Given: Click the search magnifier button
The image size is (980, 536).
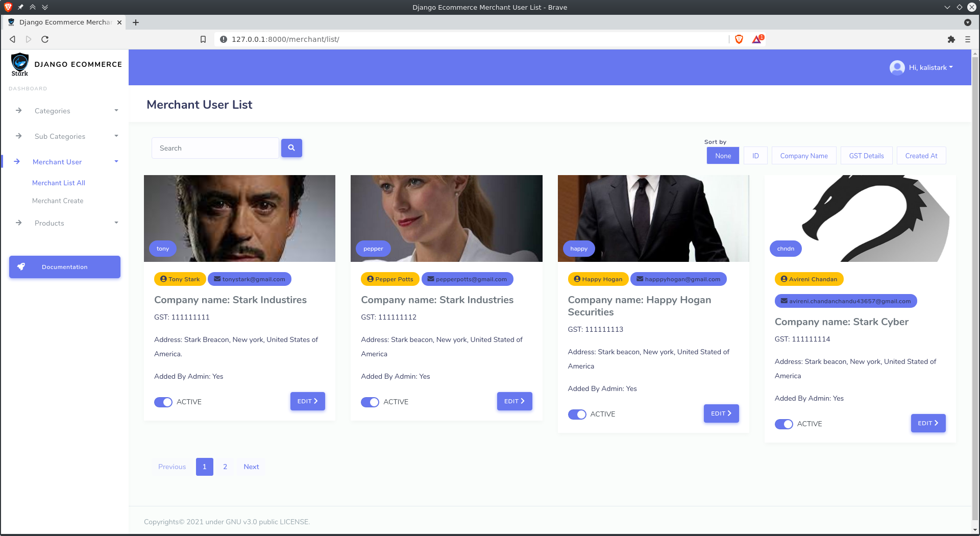Looking at the screenshot, I should tap(291, 148).
